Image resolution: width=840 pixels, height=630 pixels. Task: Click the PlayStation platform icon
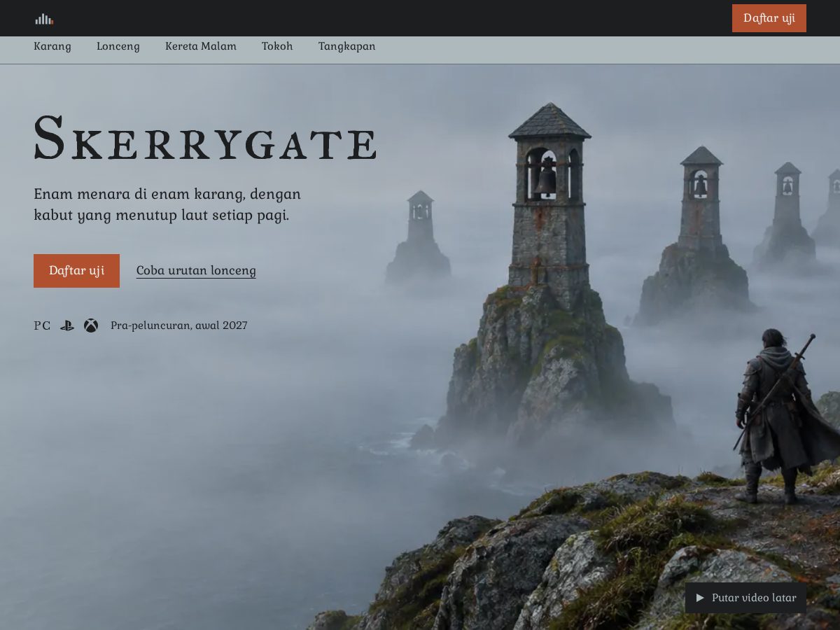point(66,325)
